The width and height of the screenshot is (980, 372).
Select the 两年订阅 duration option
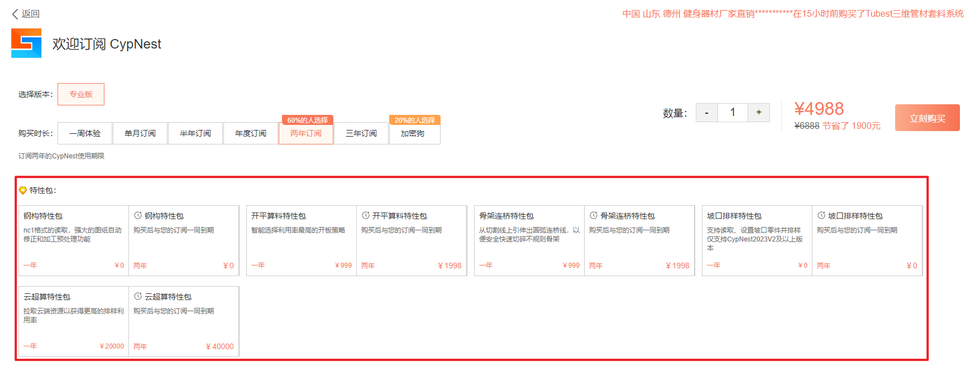(306, 133)
